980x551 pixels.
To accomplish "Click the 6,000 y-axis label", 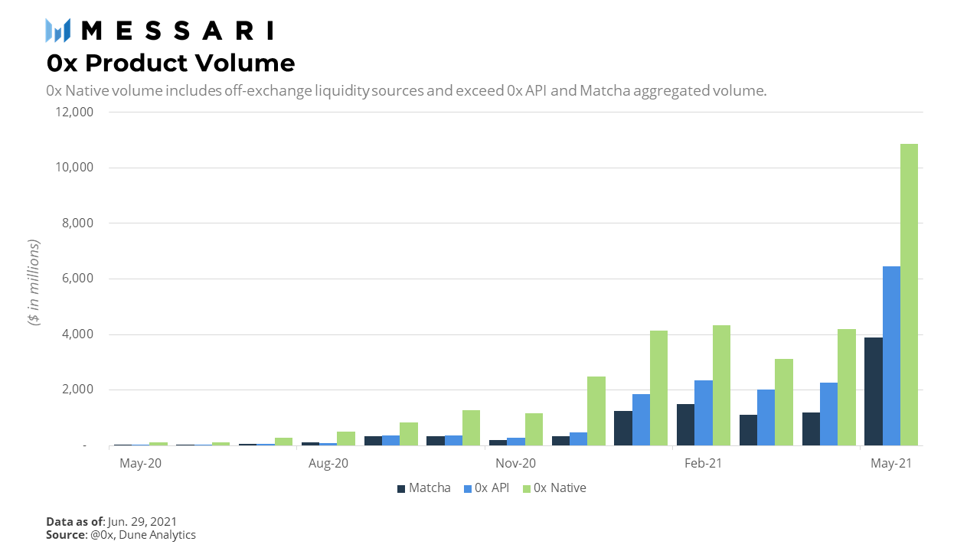I will 79,279.
